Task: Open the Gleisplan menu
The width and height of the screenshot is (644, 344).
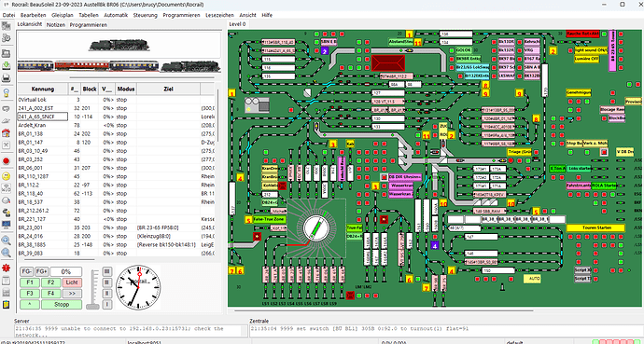Action: (62, 15)
